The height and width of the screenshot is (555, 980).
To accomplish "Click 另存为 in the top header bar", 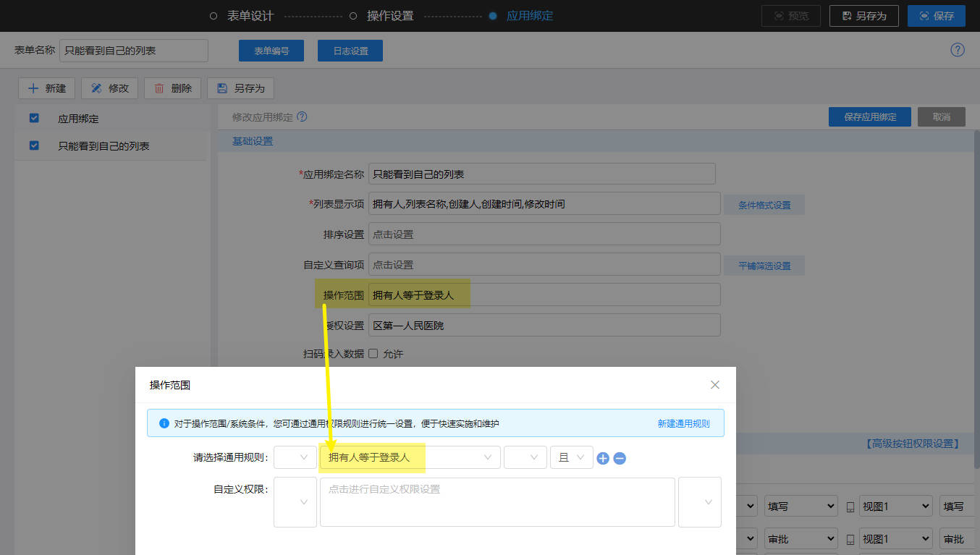I will (863, 15).
